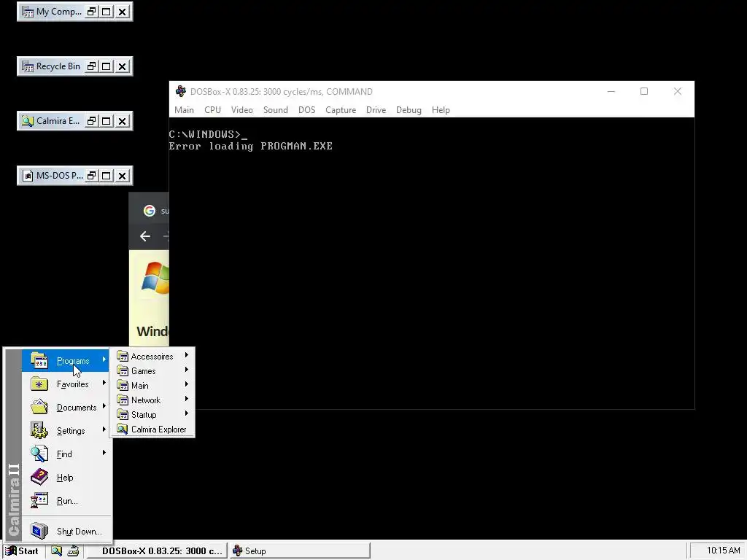Maximize the minimized Calmira Explorer window
Image resolution: width=747 pixels, height=560 pixels.
click(x=107, y=121)
